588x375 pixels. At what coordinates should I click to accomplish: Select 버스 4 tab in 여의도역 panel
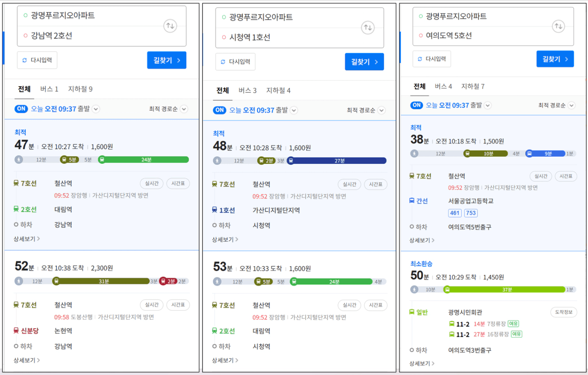pyautogui.click(x=443, y=86)
